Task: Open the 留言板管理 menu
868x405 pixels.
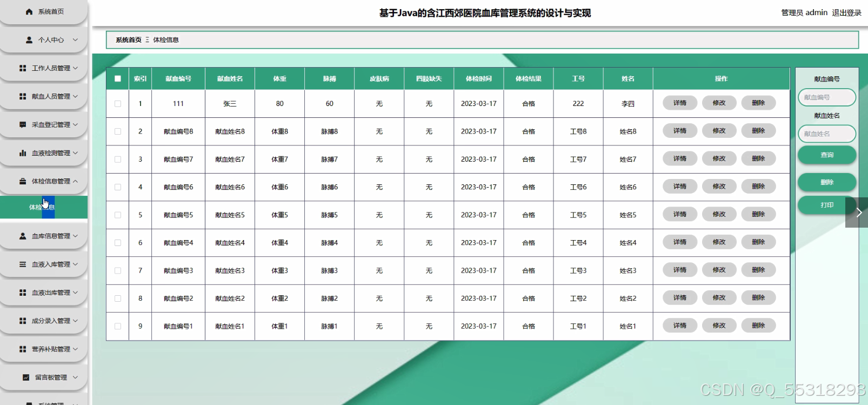Action: coord(44,377)
